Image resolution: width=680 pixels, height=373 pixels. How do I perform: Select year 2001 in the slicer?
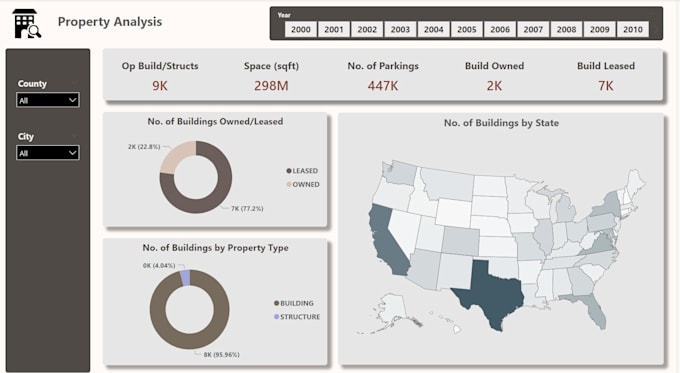point(333,29)
